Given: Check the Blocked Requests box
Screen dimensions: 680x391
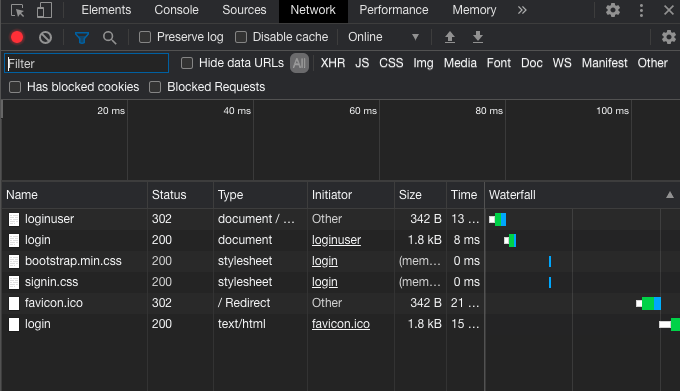Looking at the screenshot, I should pos(155,87).
